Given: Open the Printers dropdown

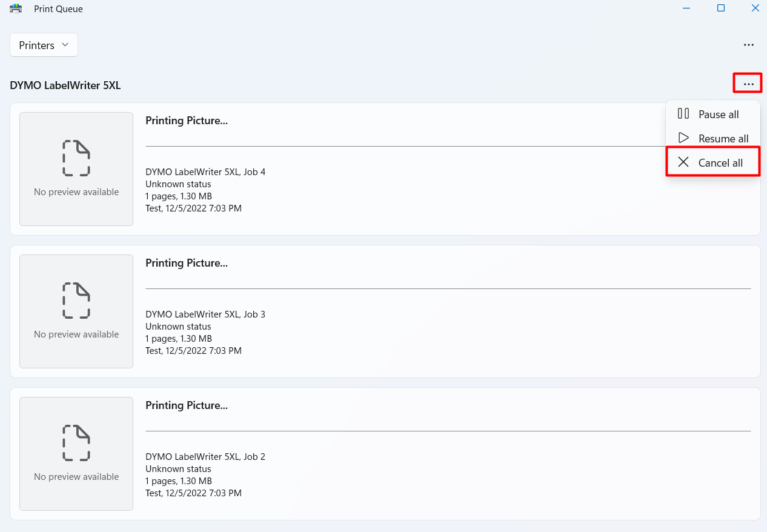Looking at the screenshot, I should [44, 45].
